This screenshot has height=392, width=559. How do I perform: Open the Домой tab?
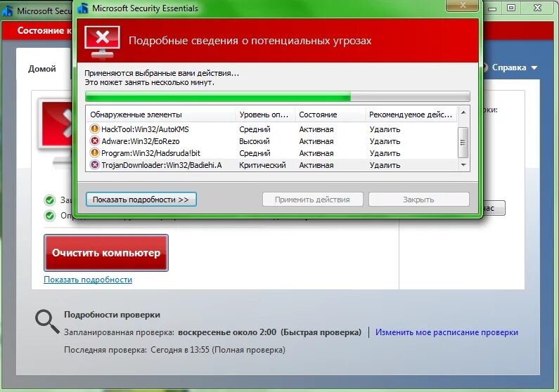click(x=42, y=69)
